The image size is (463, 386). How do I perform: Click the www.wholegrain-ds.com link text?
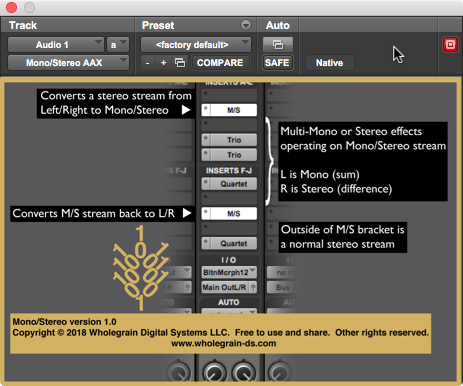coord(224,343)
